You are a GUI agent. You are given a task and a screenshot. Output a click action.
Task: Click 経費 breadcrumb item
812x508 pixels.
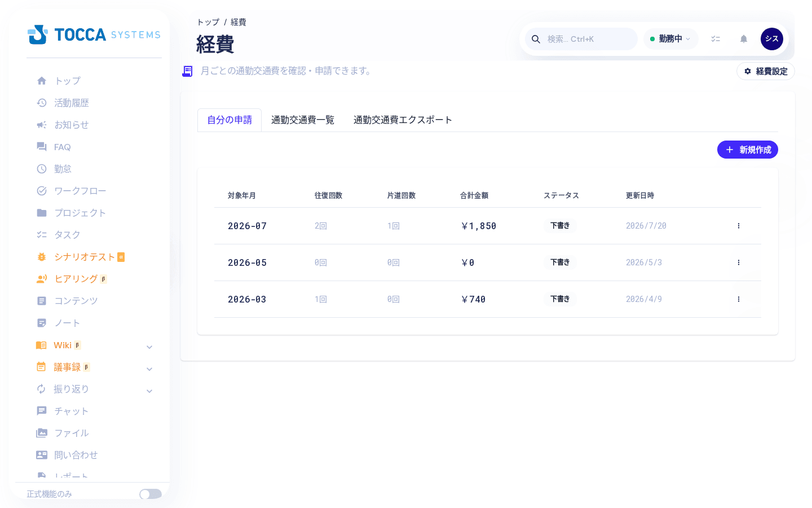[238, 22]
